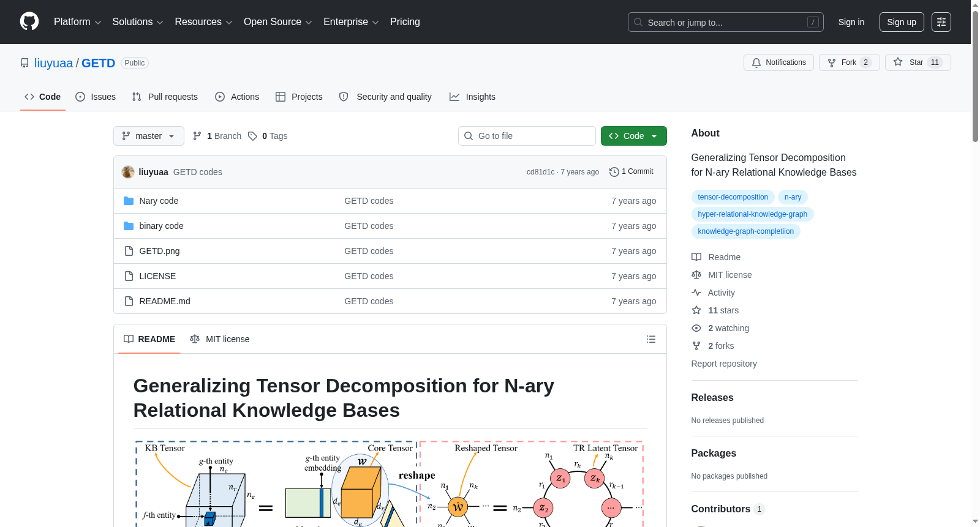This screenshot has width=980, height=527.
Task: Select the n-ary topic tag
Action: tap(793, 197)
